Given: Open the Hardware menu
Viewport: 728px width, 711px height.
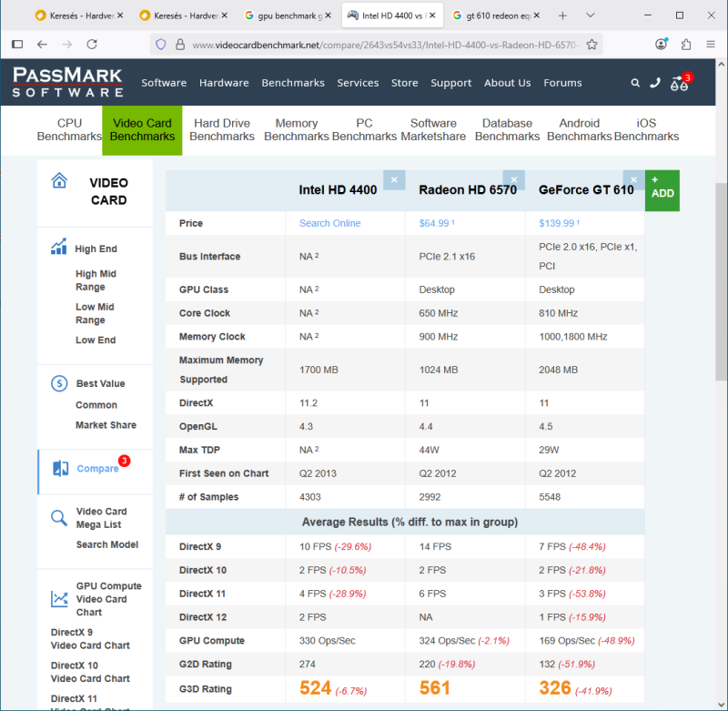Looking at the screenshot, I should 224,83.
